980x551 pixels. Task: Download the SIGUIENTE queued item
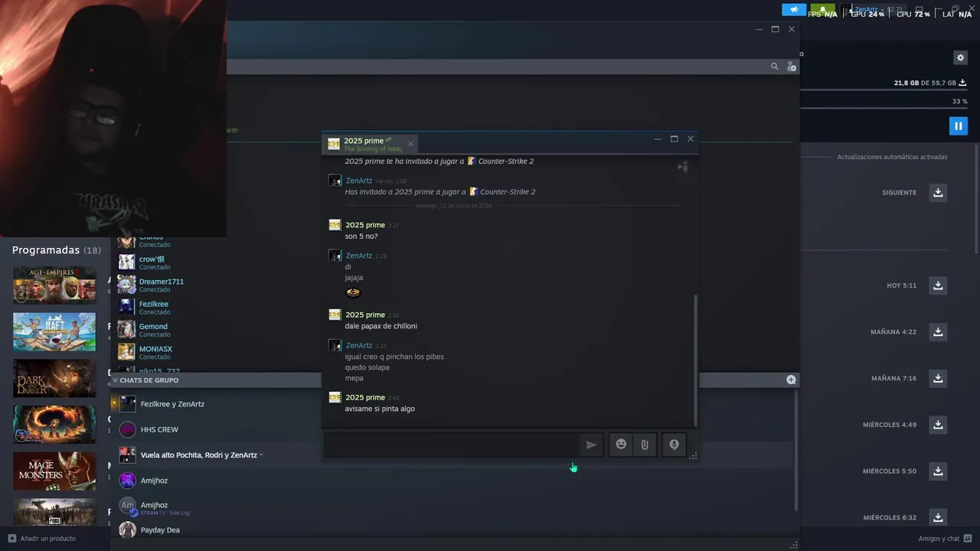pyautogui.click(x=938, y=192)
